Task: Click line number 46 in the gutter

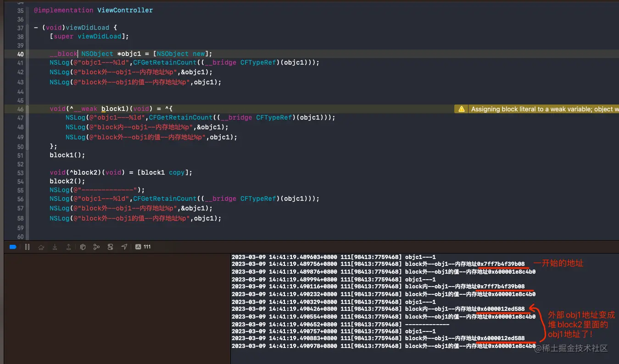Action: pyautogui.click(x=20, y=109)
